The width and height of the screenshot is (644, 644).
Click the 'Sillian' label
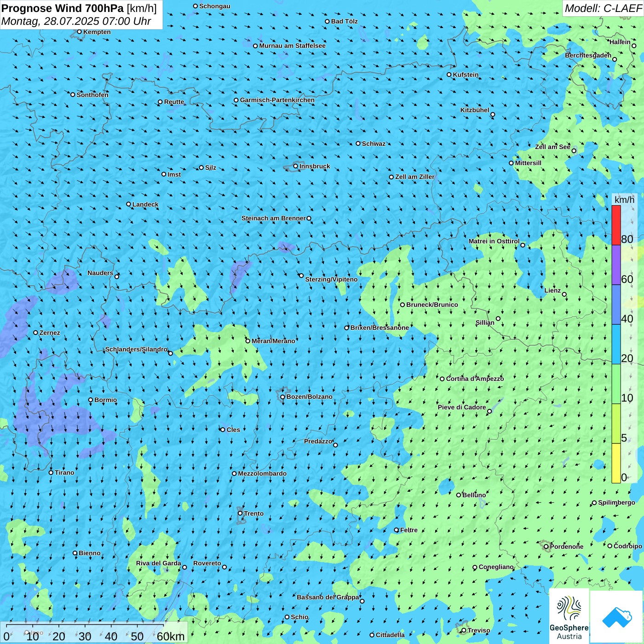485,322
